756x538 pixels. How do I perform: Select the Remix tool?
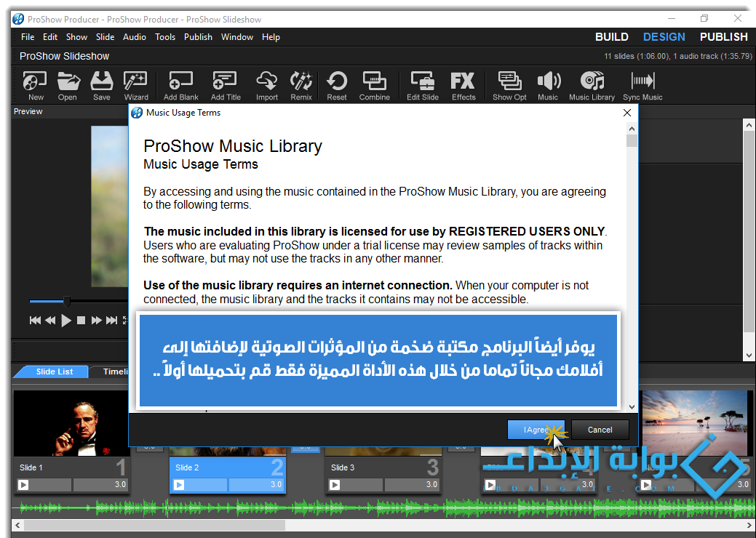[x=301, y=86]
